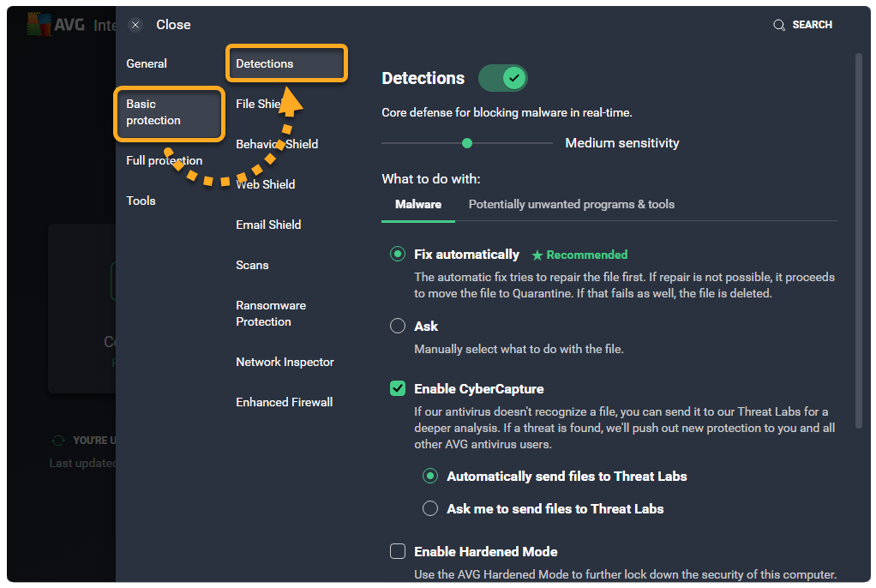This screenshot has height=588, width=876.
Task: Open Behavior Shield settings
Action: 277,144
